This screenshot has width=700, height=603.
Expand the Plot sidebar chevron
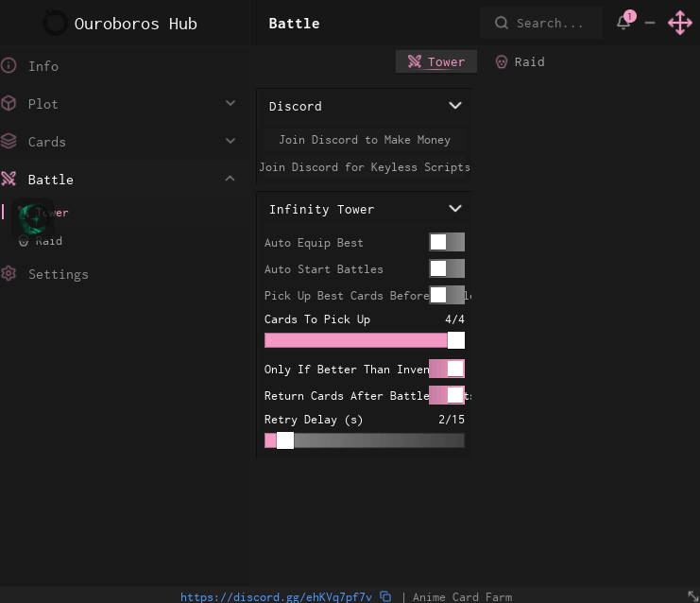click(x=230, y=103)
